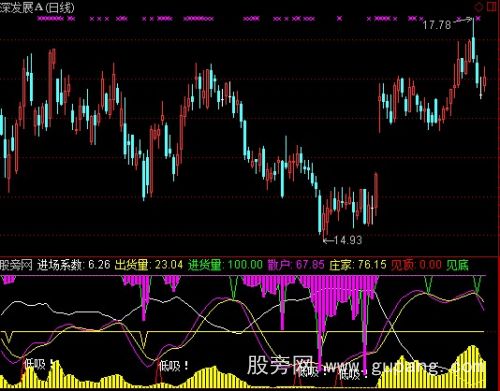Click the red square icon above the chart

tap(492, 6)
